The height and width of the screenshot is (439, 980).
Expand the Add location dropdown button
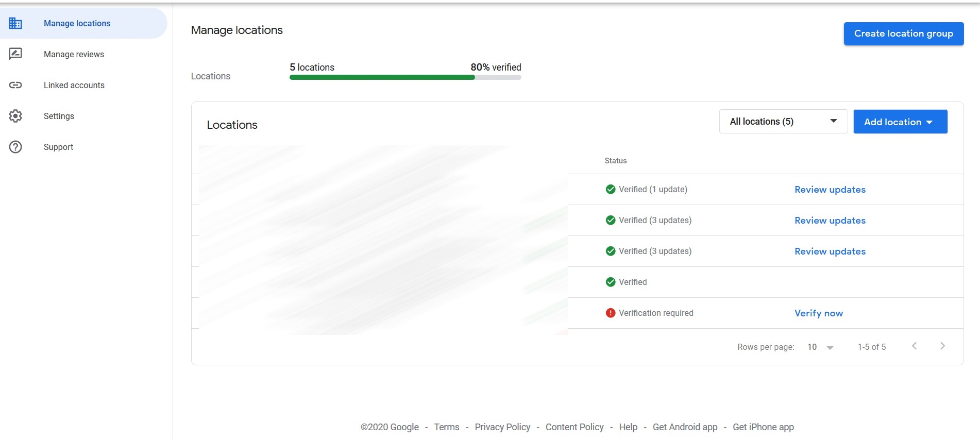pos(900,122)
